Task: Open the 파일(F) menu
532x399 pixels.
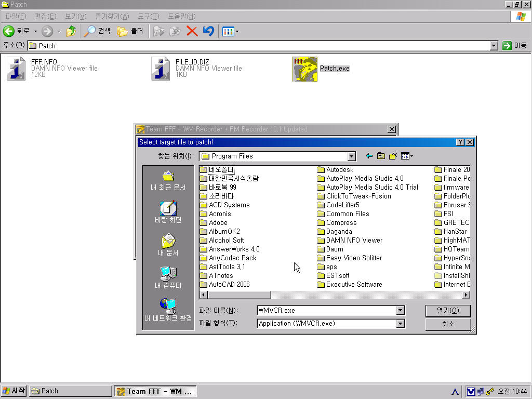Action: point(16,16)
